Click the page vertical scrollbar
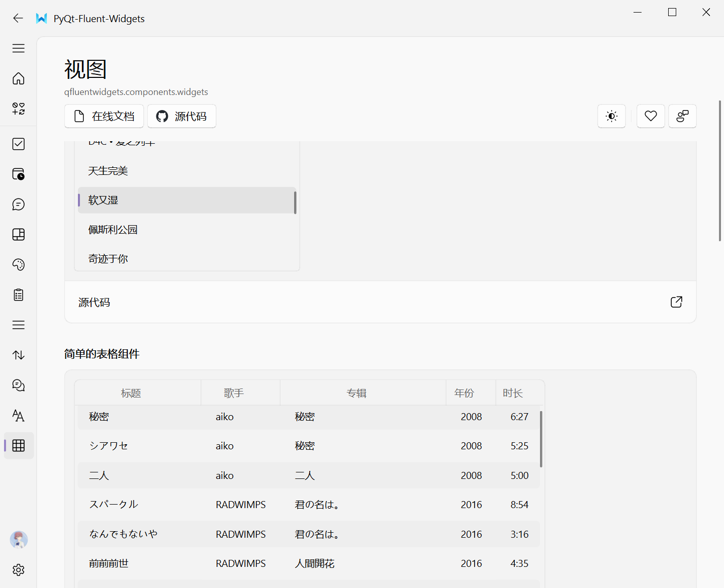The height and width of the screenshot is (588, 724). click(720, 171)
